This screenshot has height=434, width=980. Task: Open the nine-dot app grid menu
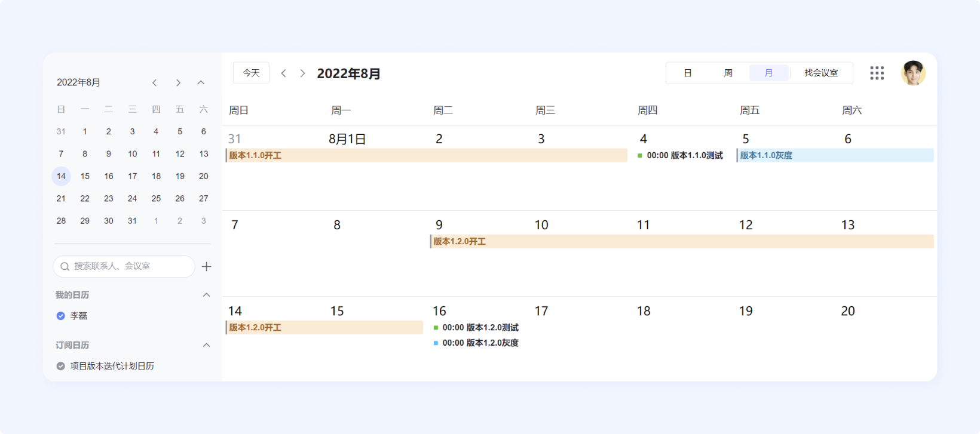tap(877, 73)
